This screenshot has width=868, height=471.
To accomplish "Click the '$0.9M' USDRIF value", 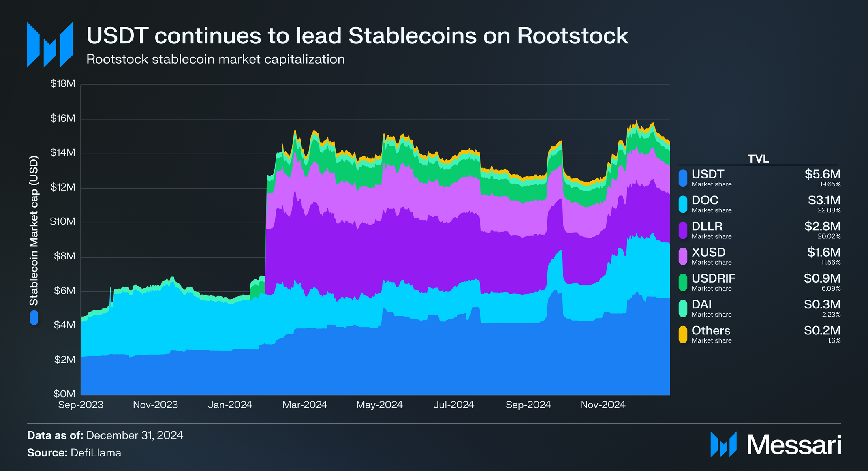I will pyautogui.click(x=822, y=278).
